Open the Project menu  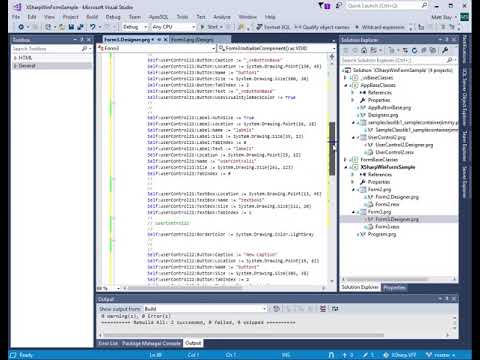click(x=70, y=17)
